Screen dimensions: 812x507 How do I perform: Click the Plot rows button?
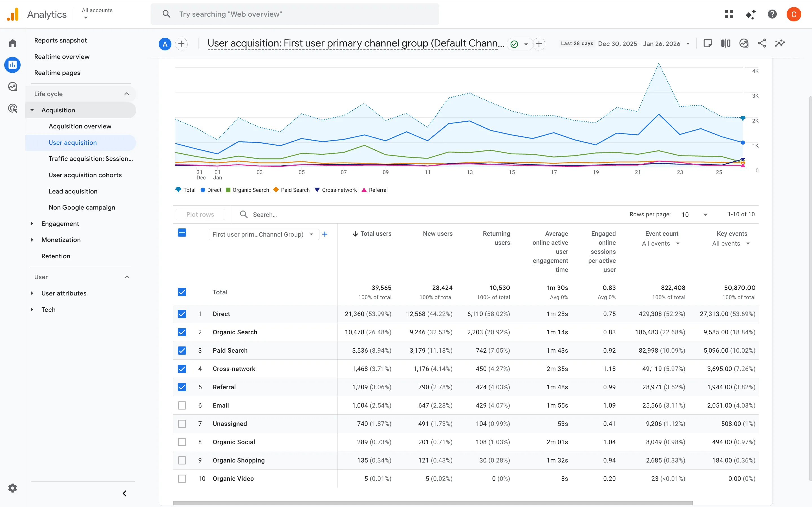(x=200, y=214)
